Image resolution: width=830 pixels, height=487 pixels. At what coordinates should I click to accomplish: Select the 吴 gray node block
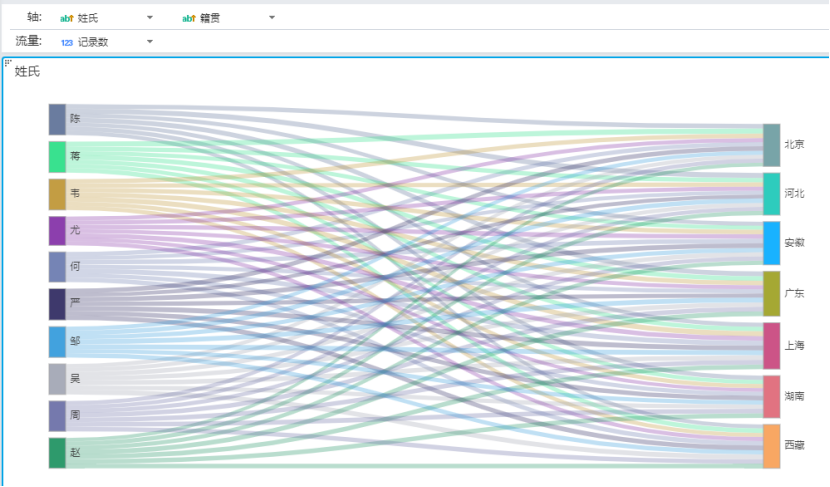point(57,379)
